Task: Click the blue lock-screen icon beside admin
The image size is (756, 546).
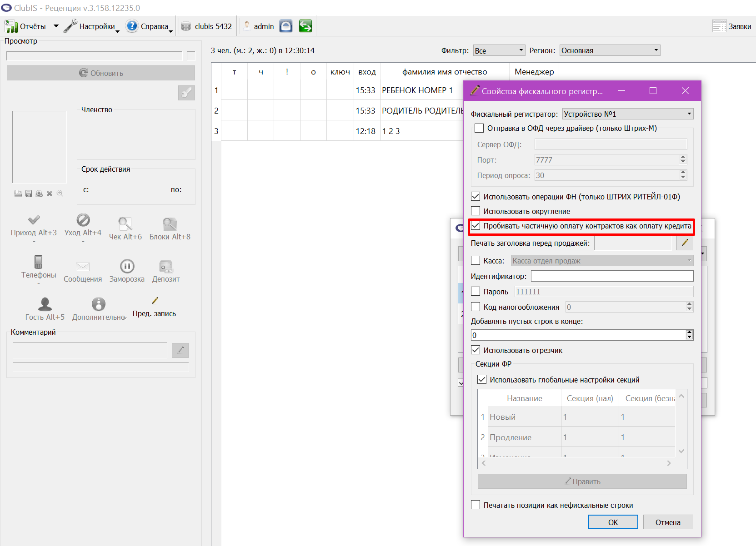Action: tap(286, 26)
